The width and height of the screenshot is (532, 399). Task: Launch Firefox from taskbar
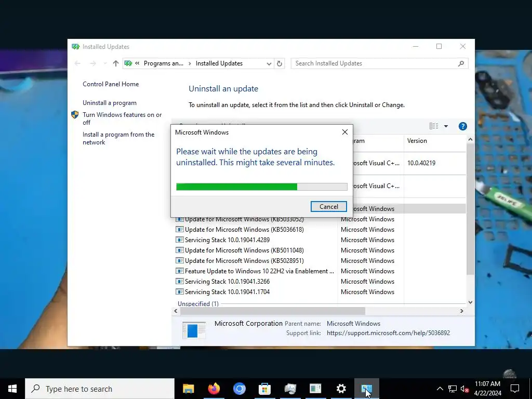(214, 389)
